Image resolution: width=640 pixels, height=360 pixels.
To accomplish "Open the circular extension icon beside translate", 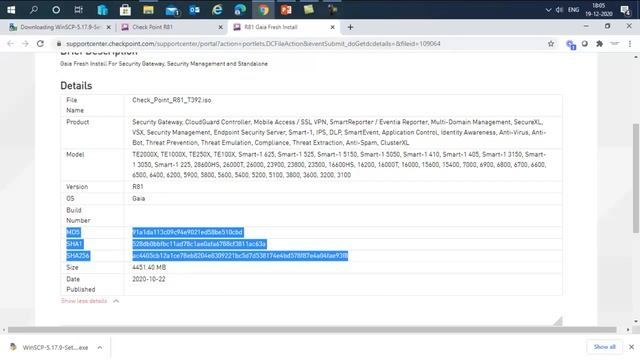I will point(584,44).
